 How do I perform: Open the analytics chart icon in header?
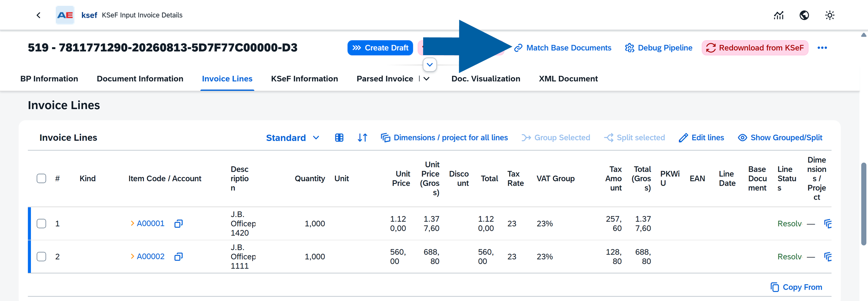tap(779, 15)
